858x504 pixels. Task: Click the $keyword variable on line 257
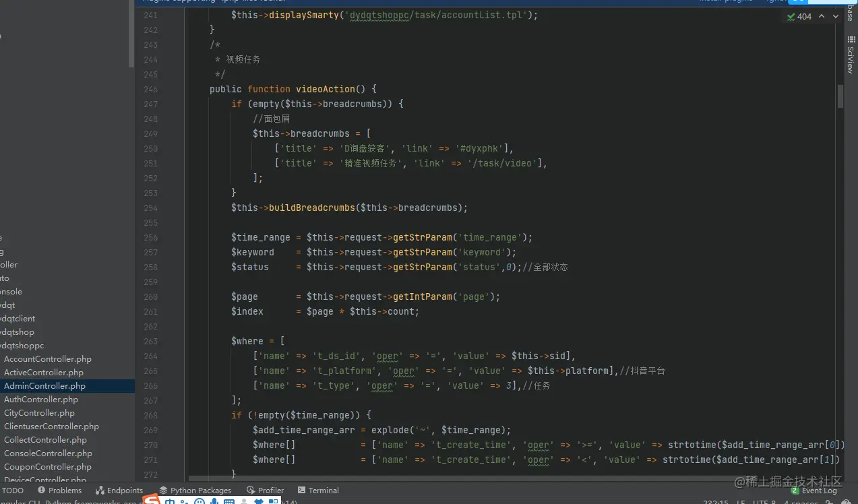coord(253,252)
